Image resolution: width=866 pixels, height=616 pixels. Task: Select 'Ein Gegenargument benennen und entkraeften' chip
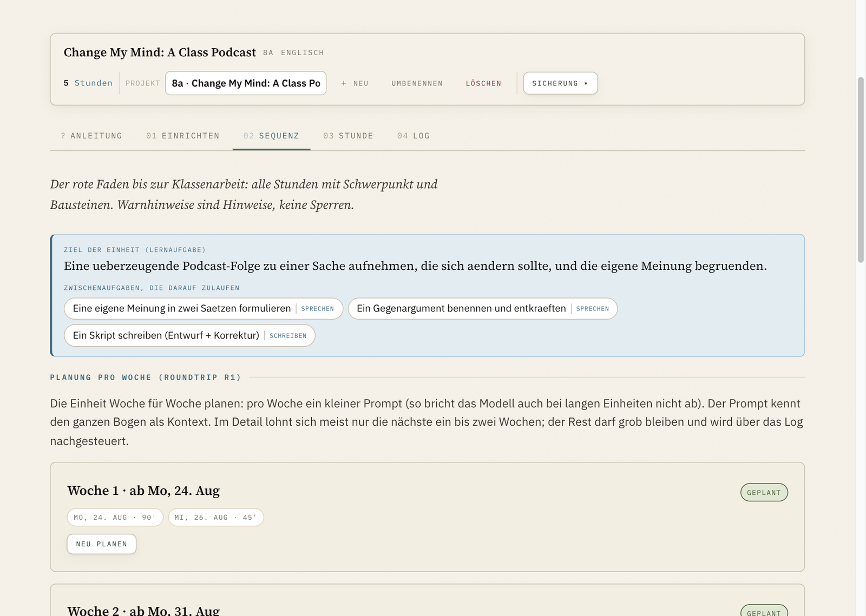click(483, 309)
